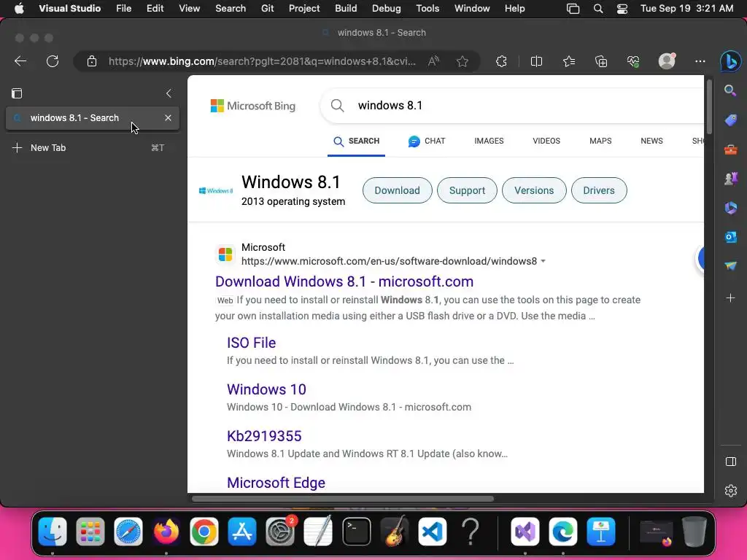
Task: Open Bing Copilot sidebar button
Action: tap(730, 61)
